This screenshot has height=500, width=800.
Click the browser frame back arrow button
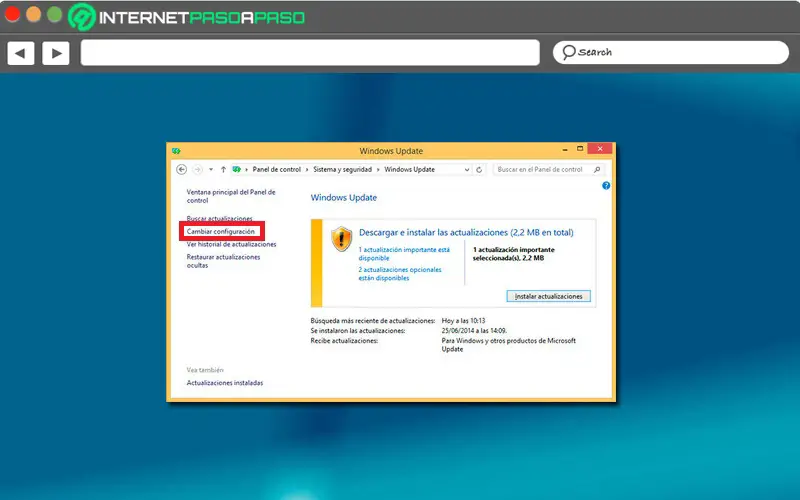pyautogui.click(x=20, y=53)
